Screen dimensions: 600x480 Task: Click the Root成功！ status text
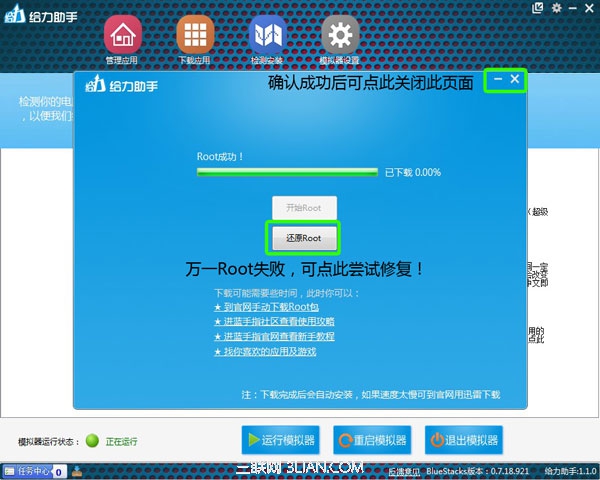[220, 156]
